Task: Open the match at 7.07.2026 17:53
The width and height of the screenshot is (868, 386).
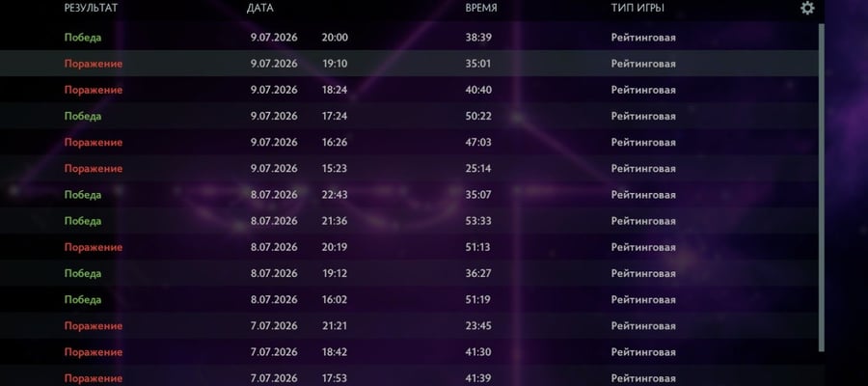Action: click(x=410, y=376)
